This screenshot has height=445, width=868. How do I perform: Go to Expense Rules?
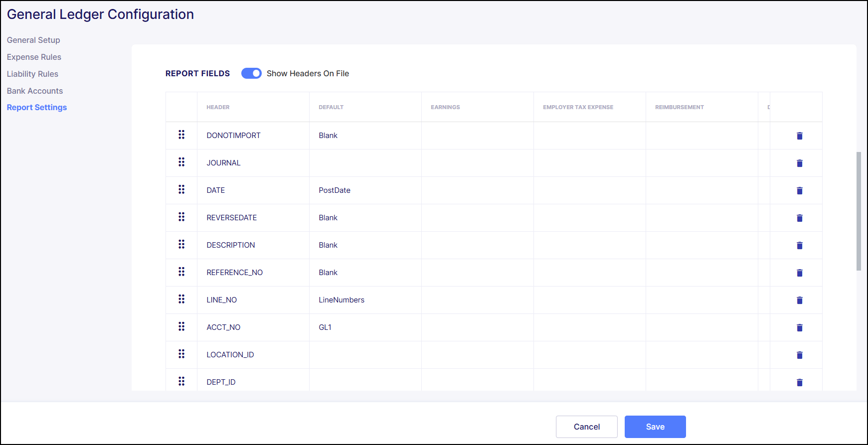point(34,57)
